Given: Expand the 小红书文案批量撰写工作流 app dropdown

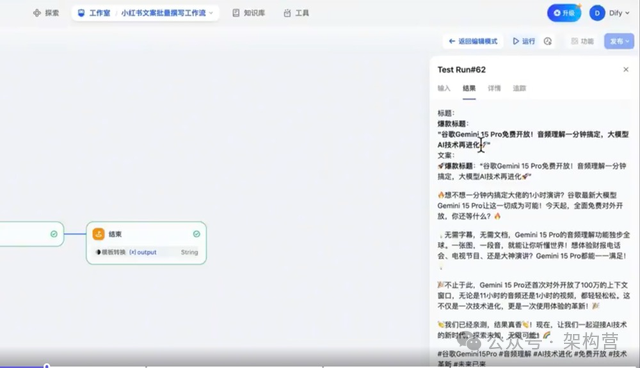Looking at the screenshot, I should [x=167, y=13].
